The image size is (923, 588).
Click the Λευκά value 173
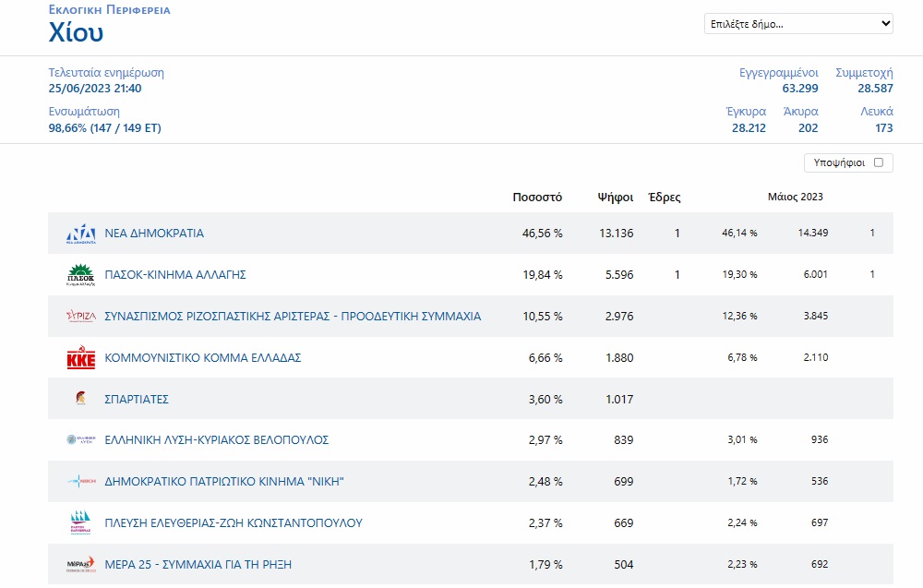[883, 127]
